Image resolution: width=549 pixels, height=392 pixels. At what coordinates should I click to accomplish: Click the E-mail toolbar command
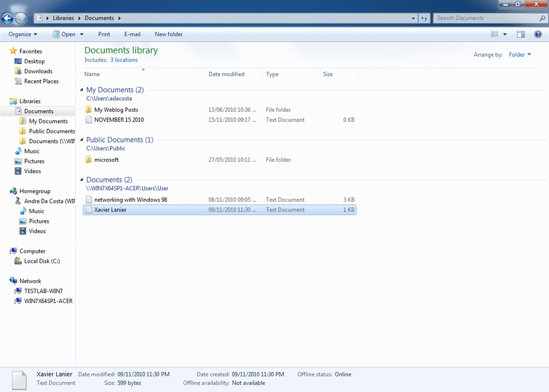(132, 34)
